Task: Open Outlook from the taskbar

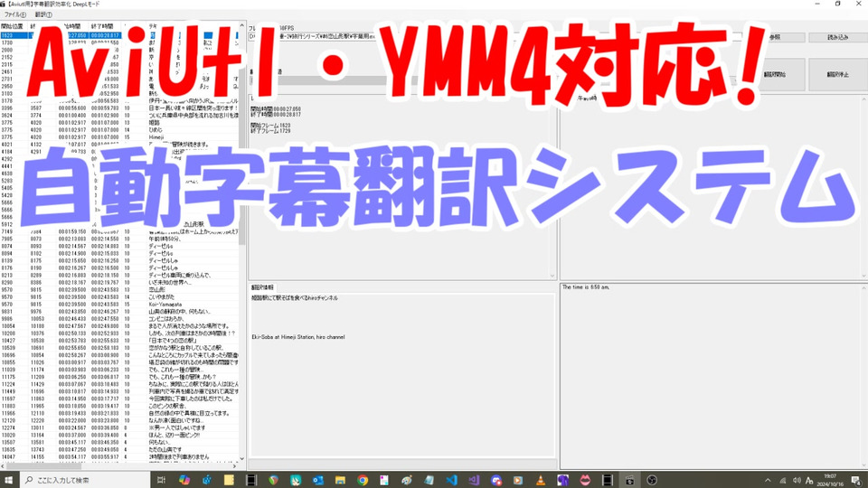Action: point(317,480)
